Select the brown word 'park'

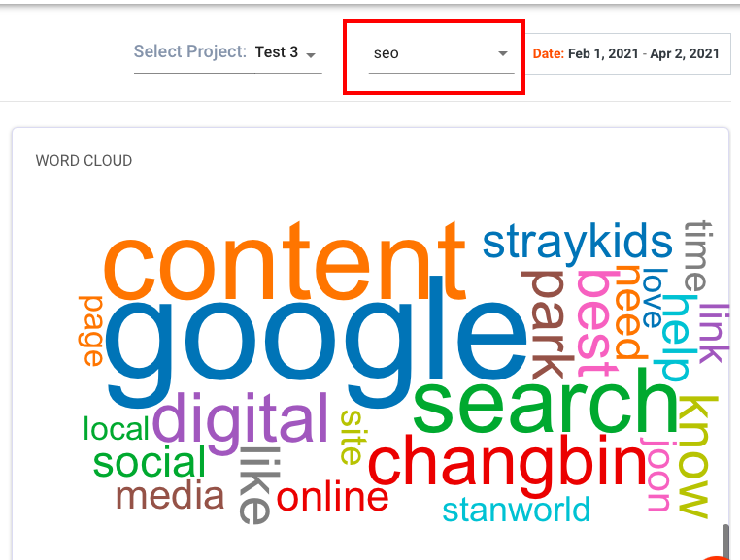549,325
